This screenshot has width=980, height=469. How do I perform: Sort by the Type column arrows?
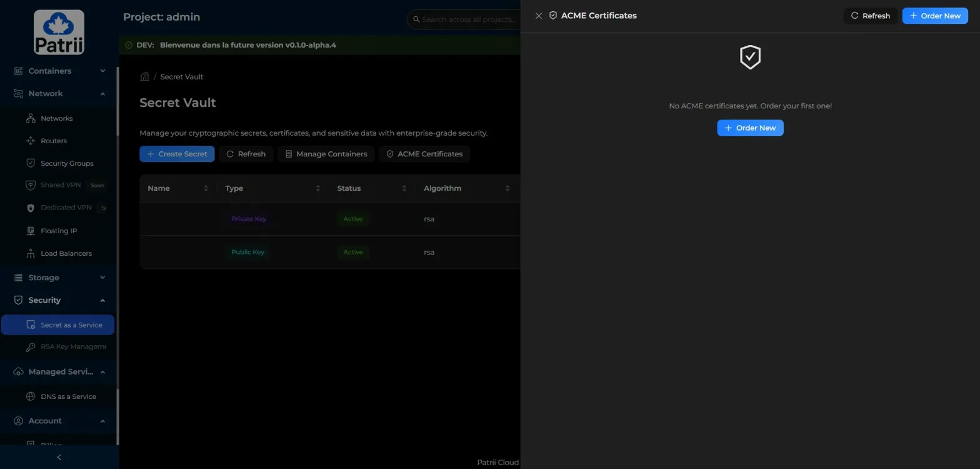(317, 188)
